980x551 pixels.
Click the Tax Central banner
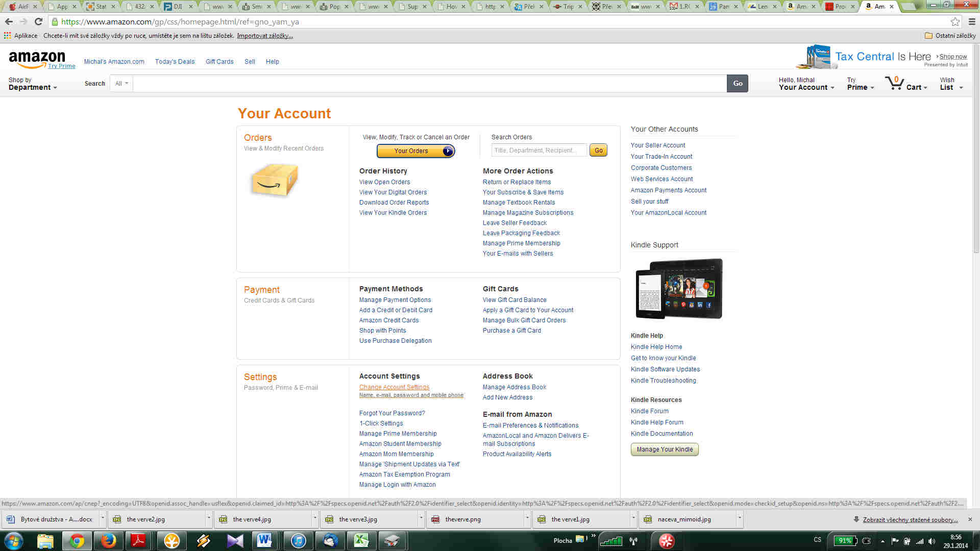click(882, 57)
